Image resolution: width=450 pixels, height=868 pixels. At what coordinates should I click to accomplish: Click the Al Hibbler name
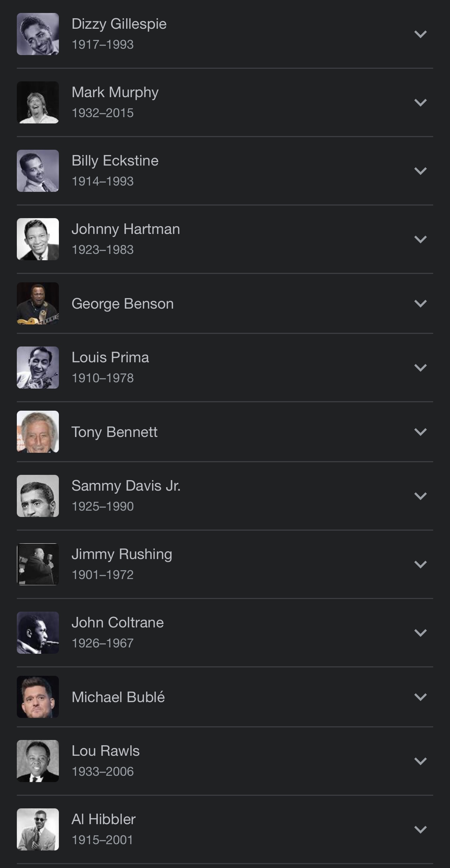103,819
